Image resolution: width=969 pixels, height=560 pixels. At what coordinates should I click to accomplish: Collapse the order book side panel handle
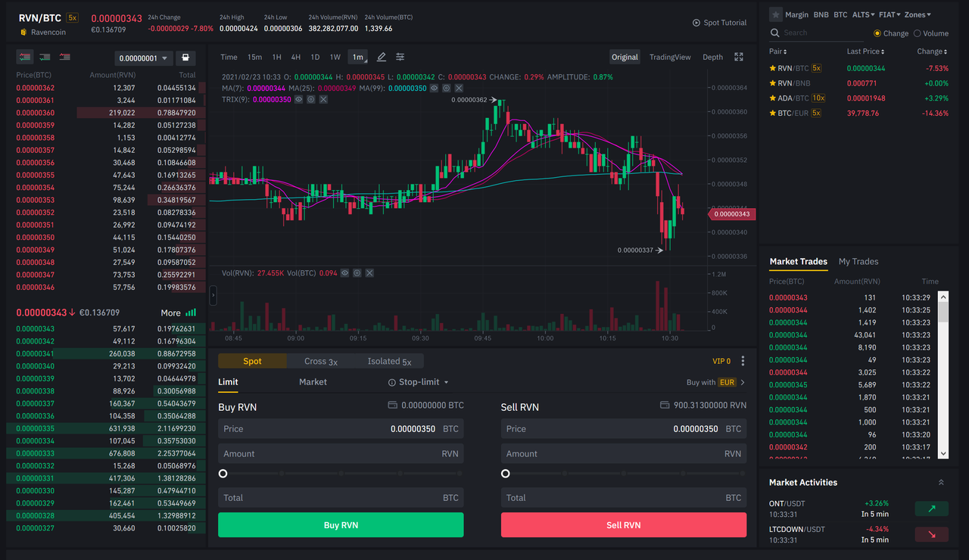coord(213,295)
